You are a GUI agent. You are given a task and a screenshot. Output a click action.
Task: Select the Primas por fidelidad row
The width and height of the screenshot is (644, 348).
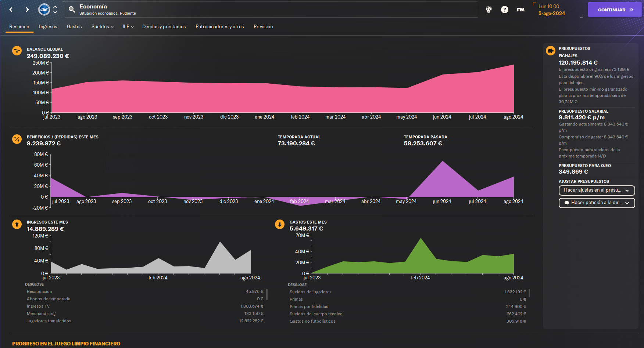pyautogui.click(x=408, y=307)
